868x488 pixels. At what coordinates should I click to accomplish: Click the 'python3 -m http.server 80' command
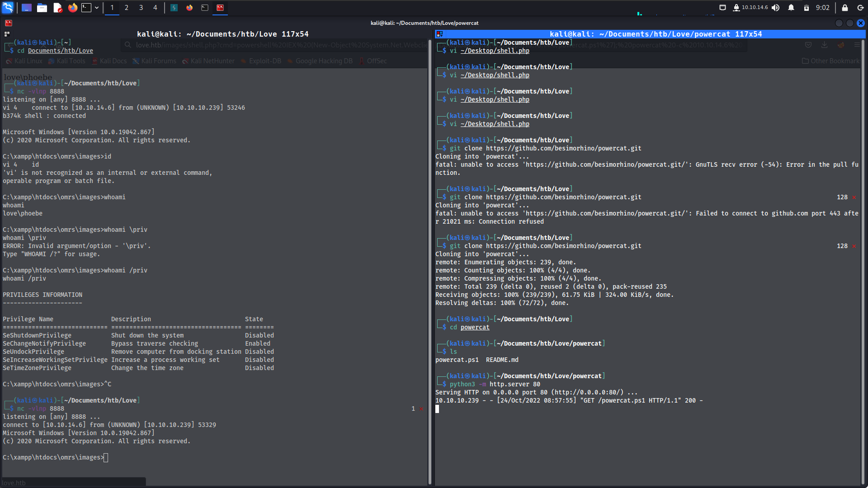coord(495,384)
